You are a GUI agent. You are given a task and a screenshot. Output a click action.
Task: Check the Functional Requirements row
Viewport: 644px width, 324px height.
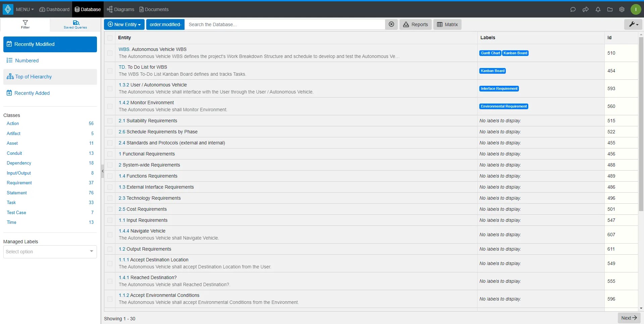(x=110, y=154)
